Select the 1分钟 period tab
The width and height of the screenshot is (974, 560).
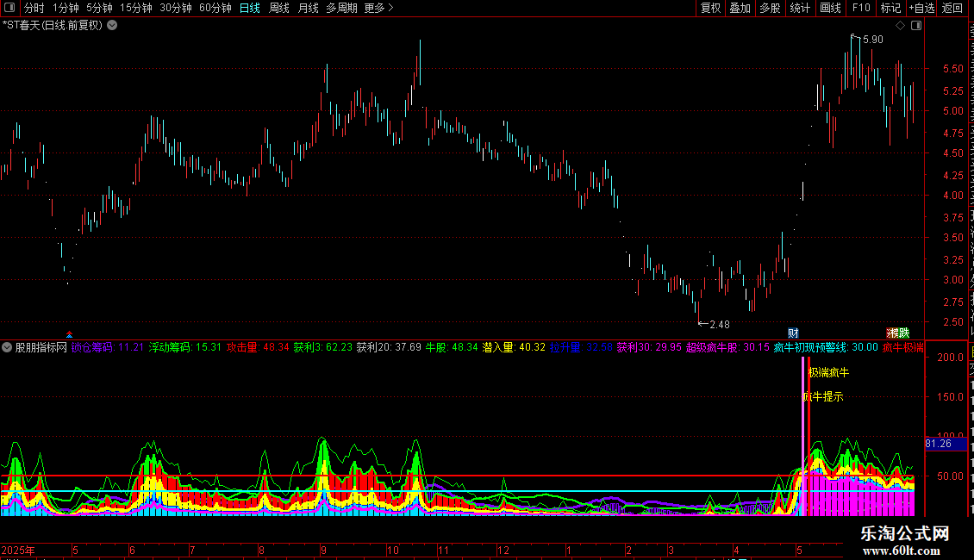pyautogui.click(x=66, y=8)
